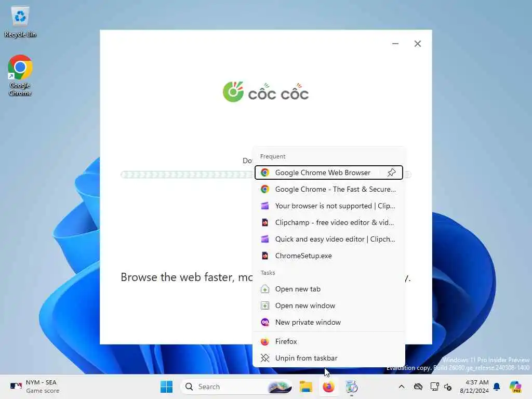Click Firefox taskbar icon
Image resolution: width=532 pixels, height=399 pixels.
pos(328,387)
